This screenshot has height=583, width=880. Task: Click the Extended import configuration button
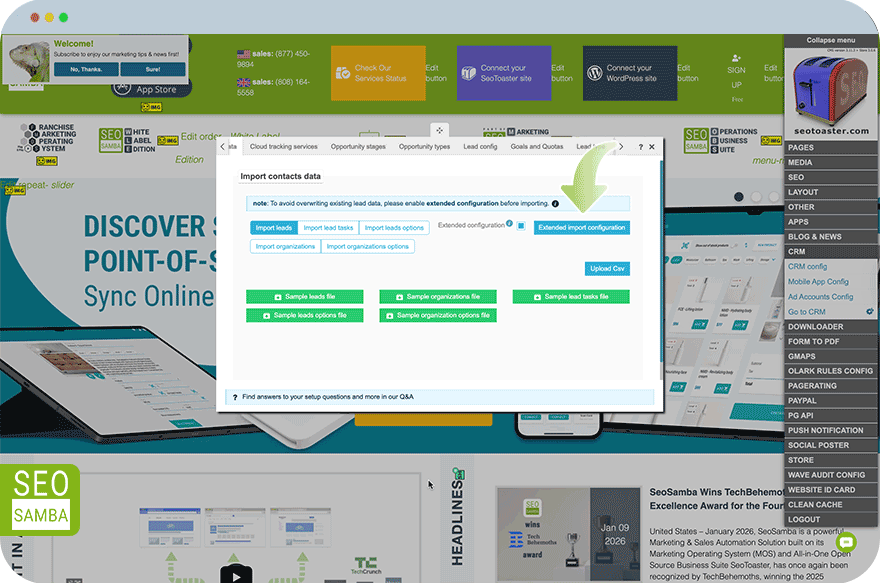(581, 228)
